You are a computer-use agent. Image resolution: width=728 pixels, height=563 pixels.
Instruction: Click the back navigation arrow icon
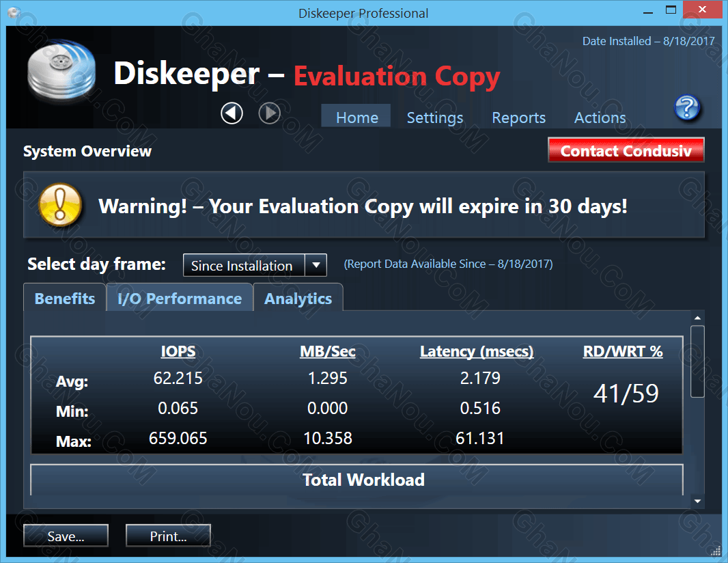click(232, 113)
